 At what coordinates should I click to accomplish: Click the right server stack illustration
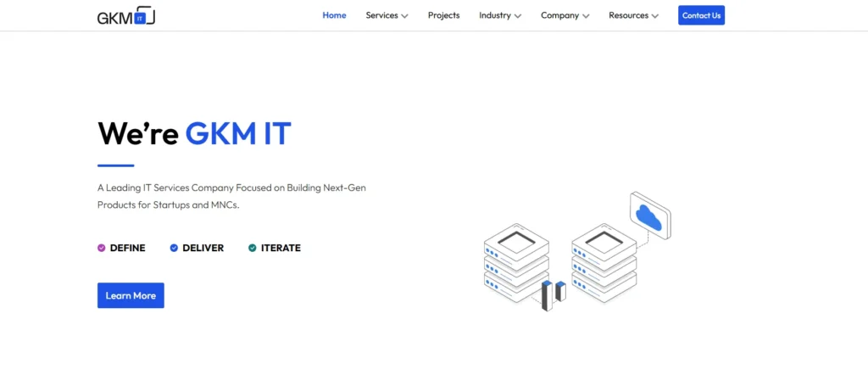(604, 263)
